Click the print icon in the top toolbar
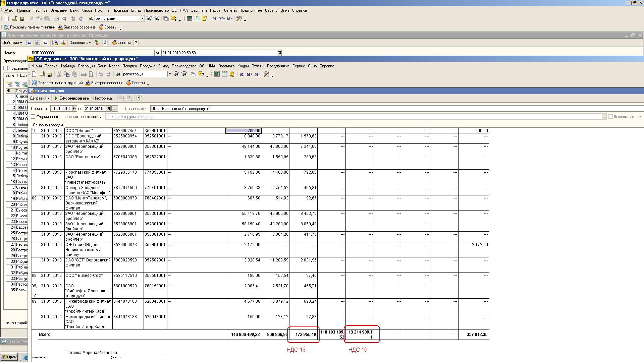 click(56, 19)
